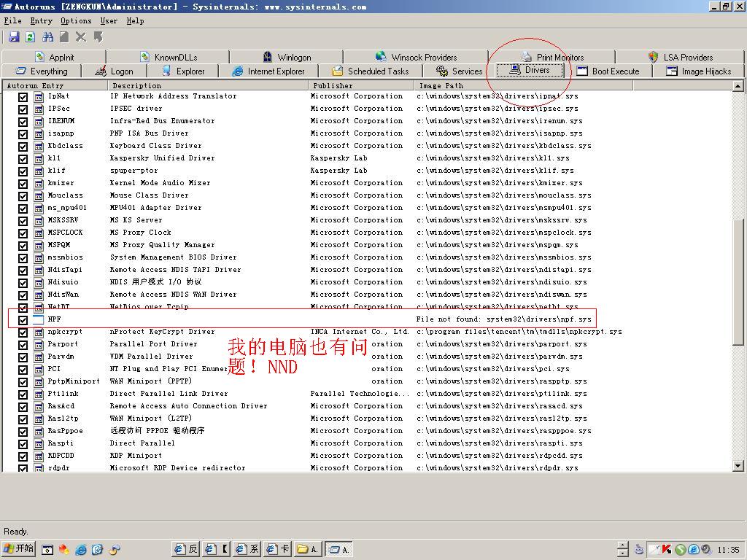The height and width of the screenshot is (560, 747).
Task: Switch to the Scheduled Tasks tab
Action: point(370,71)
